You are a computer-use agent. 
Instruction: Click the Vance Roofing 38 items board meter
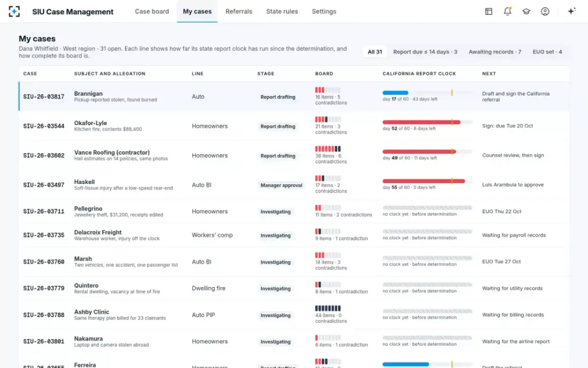[328, 149]
